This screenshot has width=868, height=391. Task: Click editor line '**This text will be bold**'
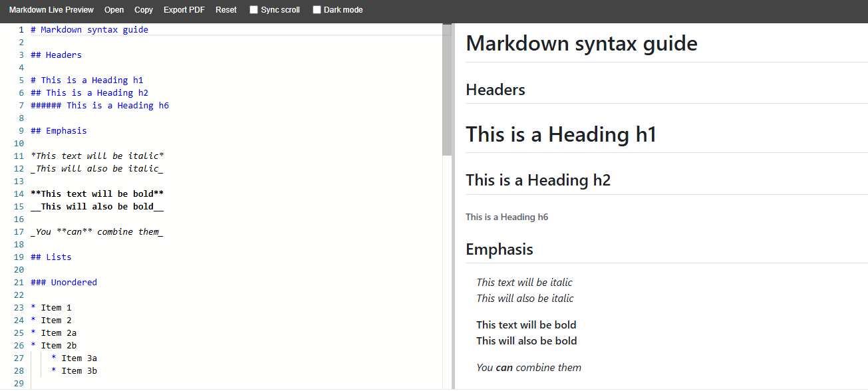tap(98, 194)
